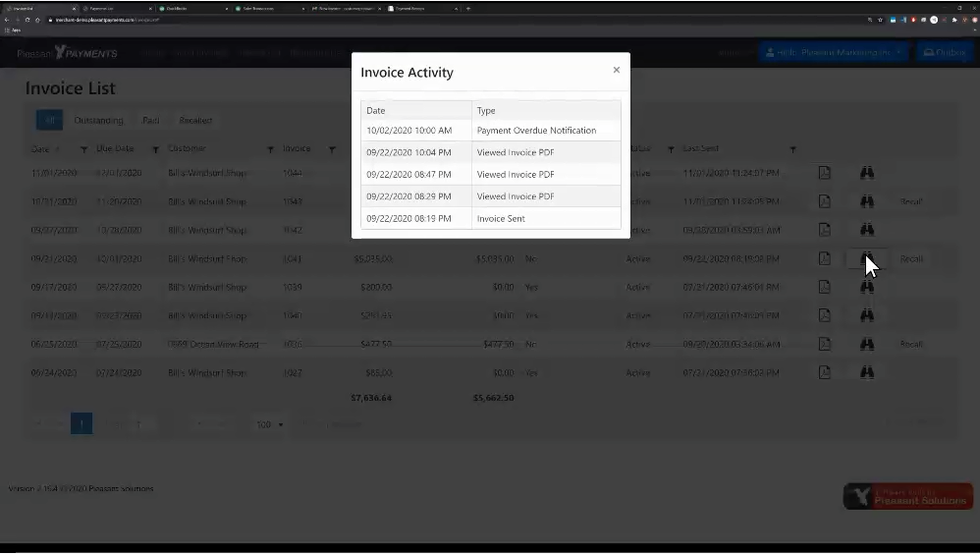
Task: Expand the page size dropdown showing 100
Action: click(x=269, y=424)
